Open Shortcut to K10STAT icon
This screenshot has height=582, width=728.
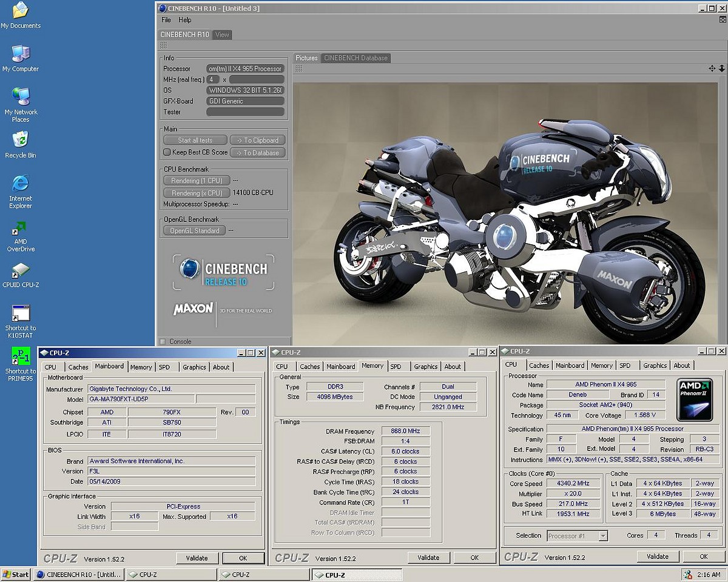coord(21,314)
